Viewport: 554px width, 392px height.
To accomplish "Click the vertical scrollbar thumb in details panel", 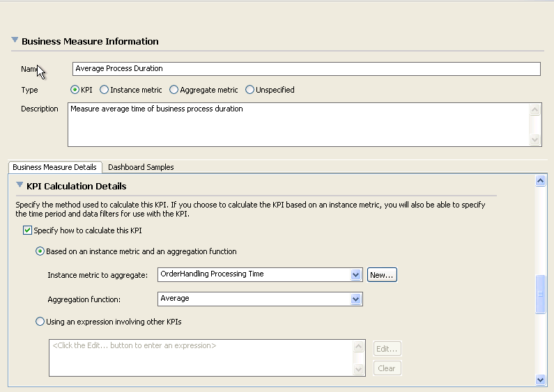I will pyautogui.click(x=540, y=295).
